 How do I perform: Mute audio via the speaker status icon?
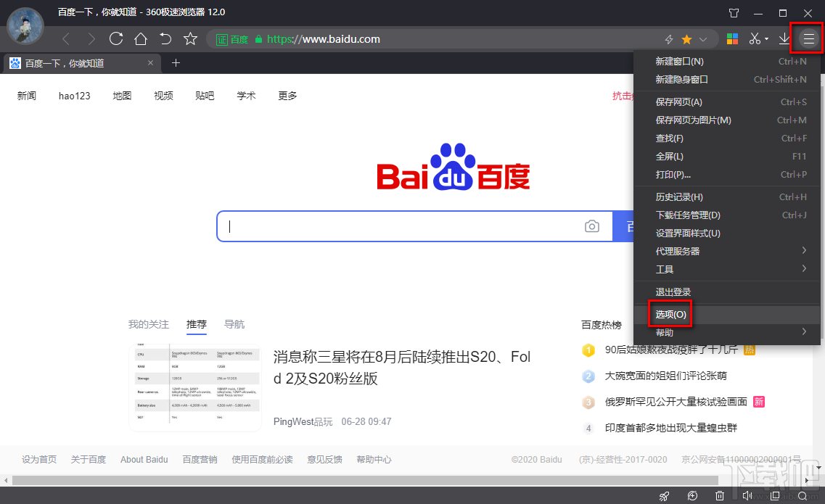click(747, 495)
